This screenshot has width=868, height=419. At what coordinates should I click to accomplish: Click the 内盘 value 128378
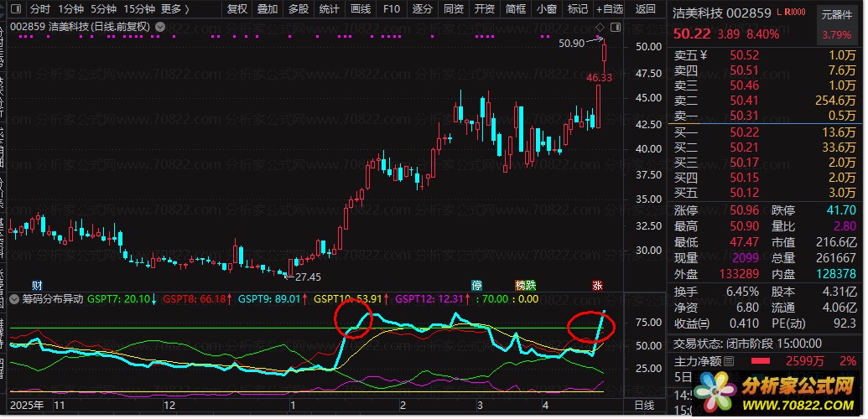836,274
